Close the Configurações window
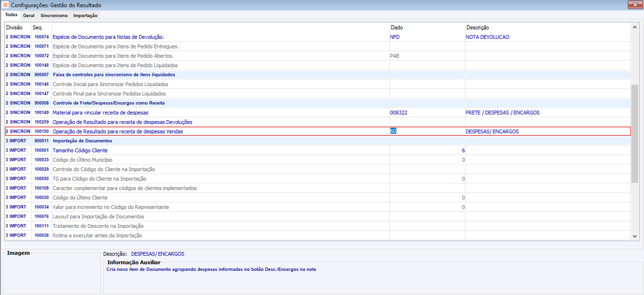The image size is (644, 295). click(635, 5)
